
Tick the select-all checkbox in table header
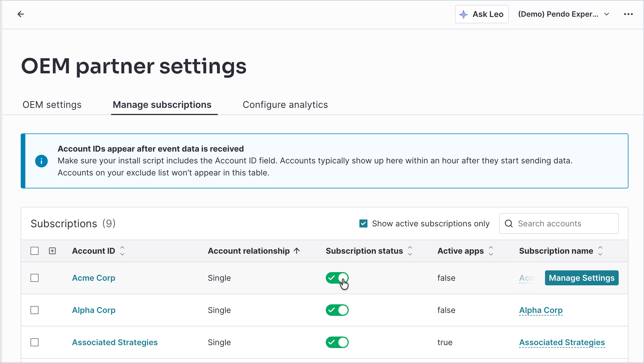pos(35,251)
